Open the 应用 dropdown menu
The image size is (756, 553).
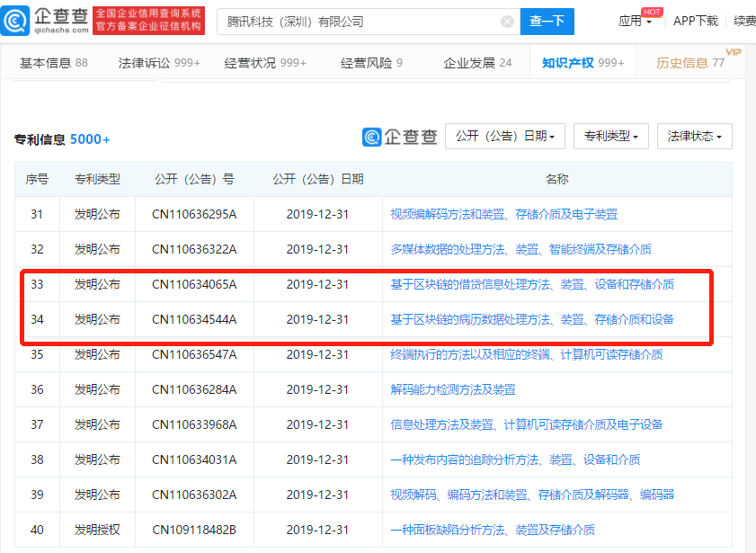point(635,22)
